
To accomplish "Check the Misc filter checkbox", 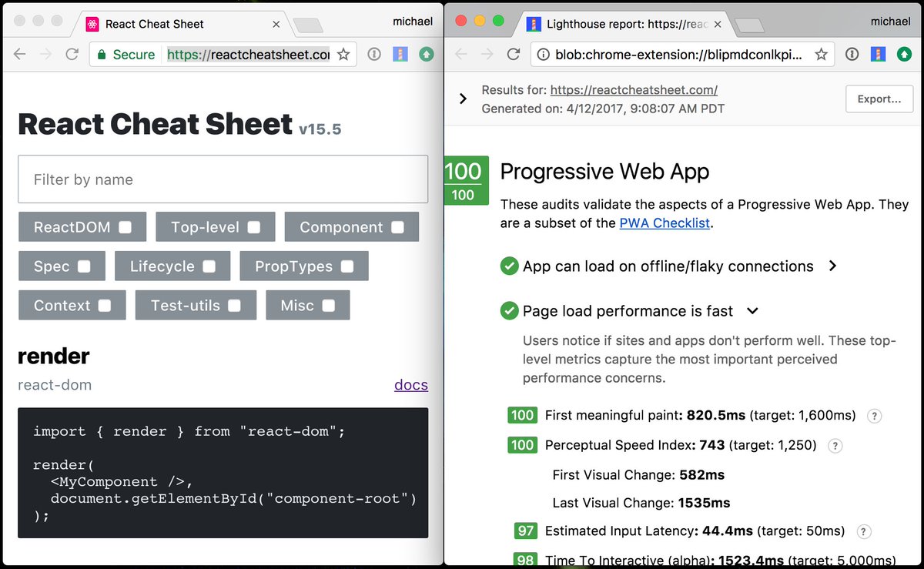I will 329,306.
